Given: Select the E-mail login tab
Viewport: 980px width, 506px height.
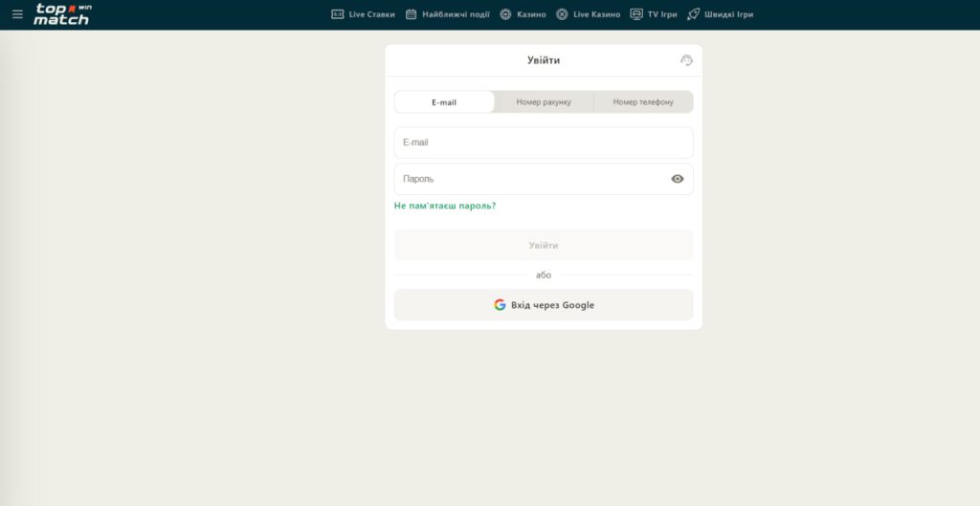Looking at the screenshot, I should tap(444, 102).
